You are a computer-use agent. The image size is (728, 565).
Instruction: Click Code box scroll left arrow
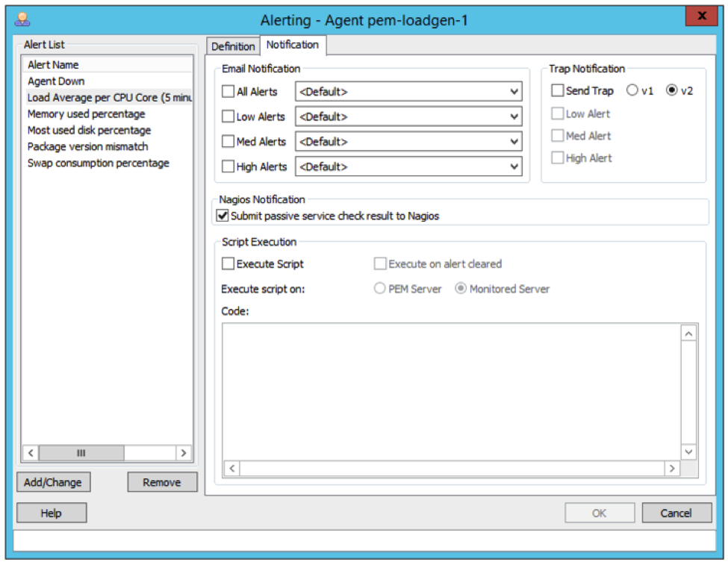point(231,469)
